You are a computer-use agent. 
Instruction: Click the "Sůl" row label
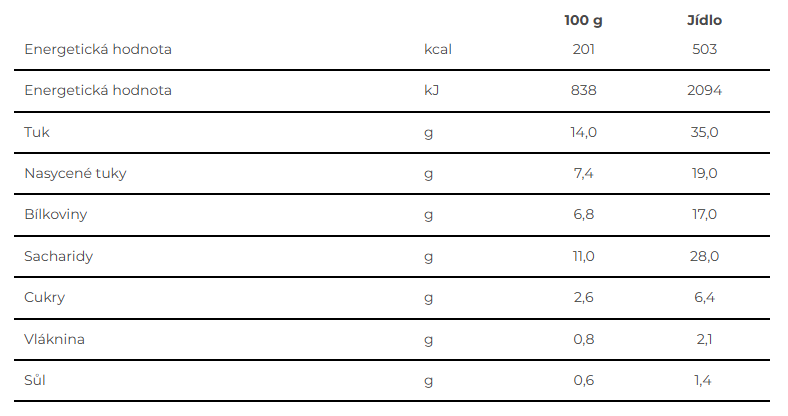(x=36, y=380)
